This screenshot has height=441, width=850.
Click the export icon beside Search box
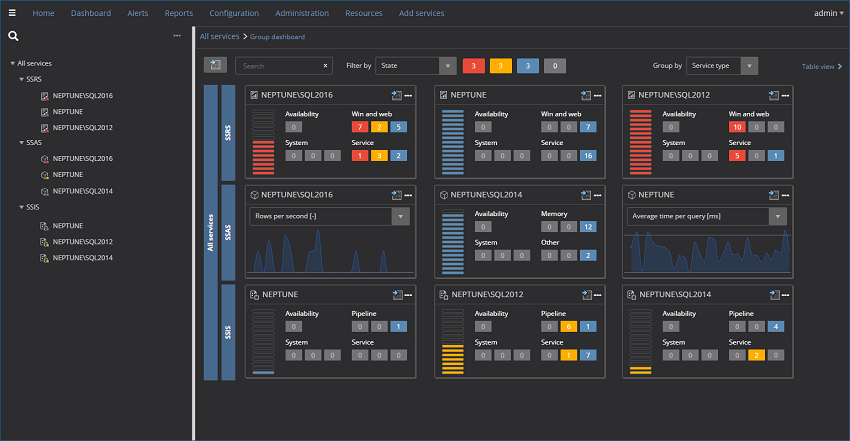tap(215, 65)
